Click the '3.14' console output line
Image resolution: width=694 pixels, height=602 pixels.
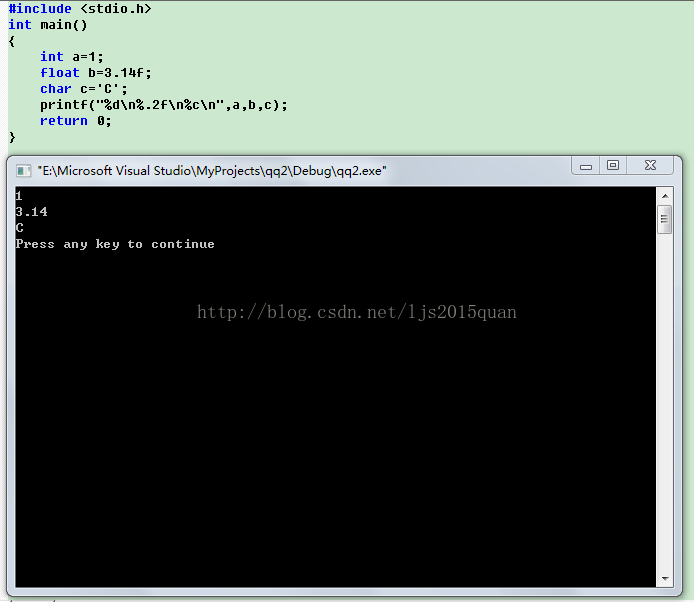[31, 212]
